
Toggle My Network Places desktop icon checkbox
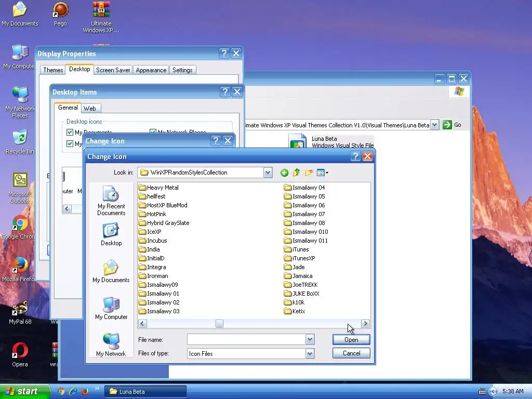[x=153, y=131]
